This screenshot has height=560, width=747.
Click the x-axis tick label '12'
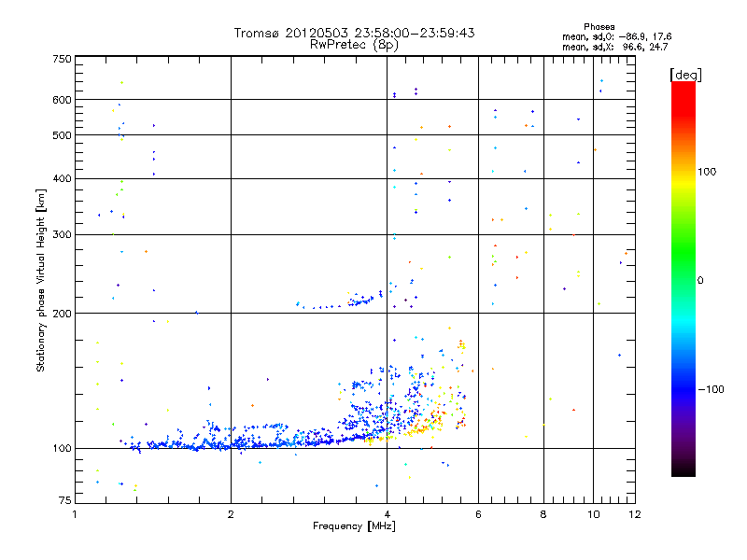click(x=635, y=514)
